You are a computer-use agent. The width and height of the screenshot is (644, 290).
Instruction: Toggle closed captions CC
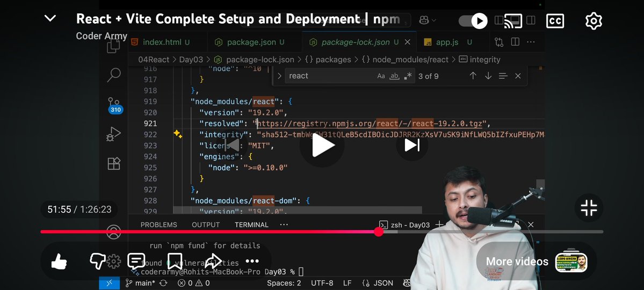click(x=555, y=21)
